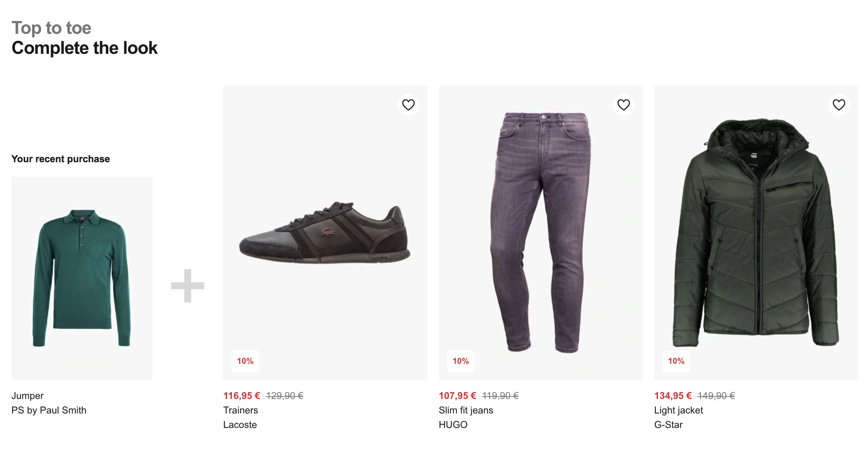Viewport: 868px width, 468px height.
Task: Click the 134,95 € jacket sale price
Action: click(x=673, y=396)
